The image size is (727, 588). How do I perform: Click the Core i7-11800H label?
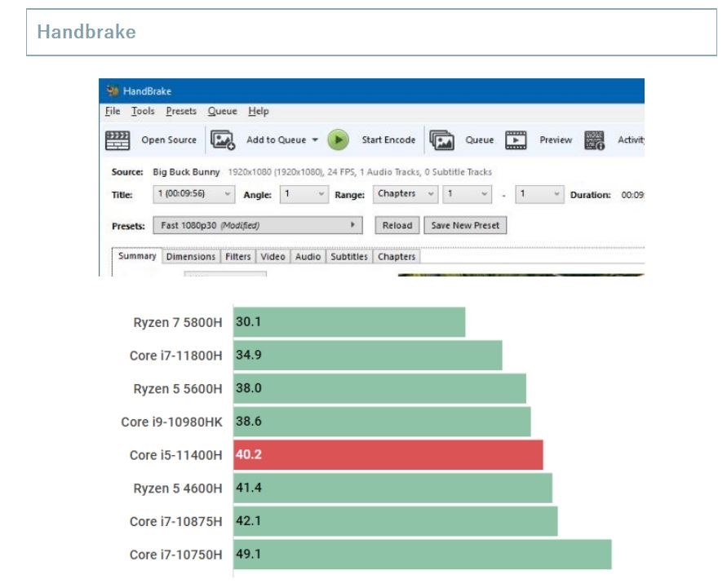175,356
